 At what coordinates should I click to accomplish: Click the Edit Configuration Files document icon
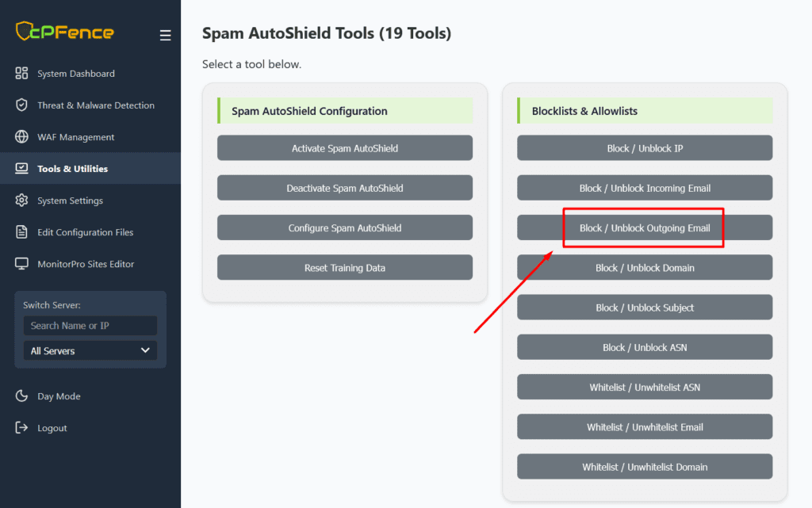[22, 232]
